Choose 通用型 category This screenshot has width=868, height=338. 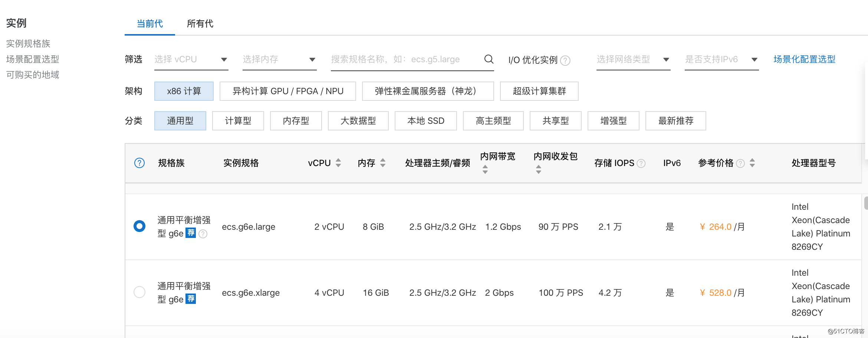pos(180,121)
